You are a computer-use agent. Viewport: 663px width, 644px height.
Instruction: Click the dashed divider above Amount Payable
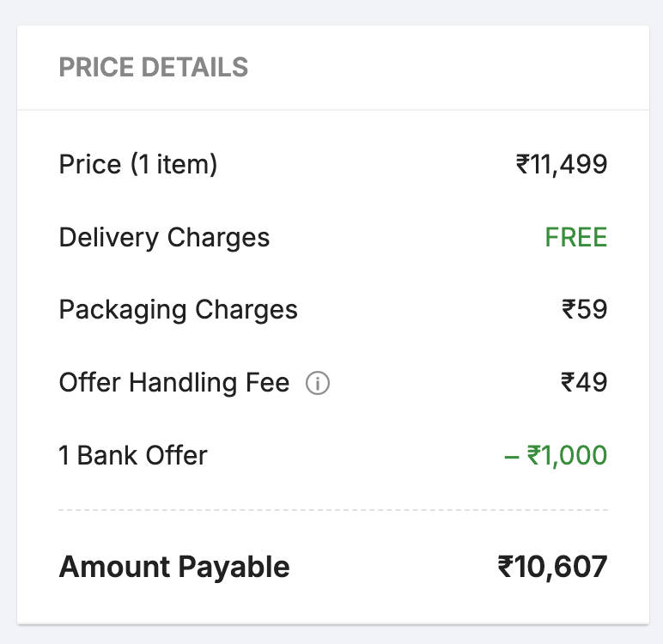point(333,510)
